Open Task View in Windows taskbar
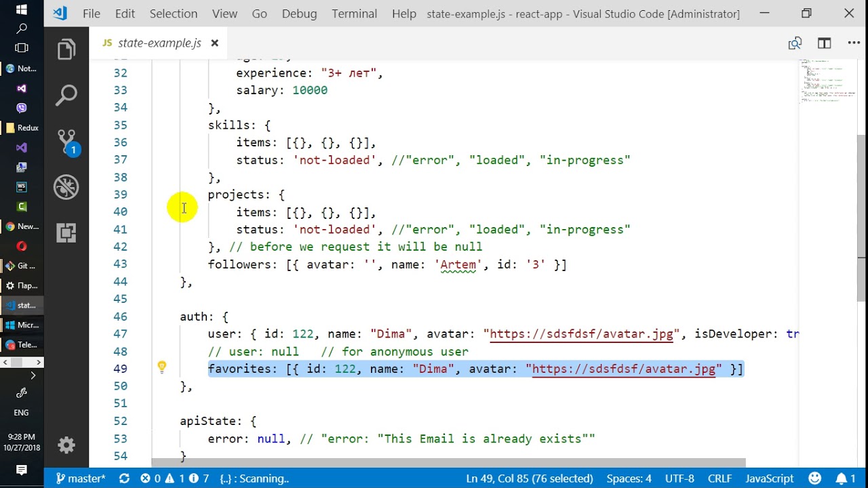This screenshot has height=488, width=868. [x=22, y=48]
